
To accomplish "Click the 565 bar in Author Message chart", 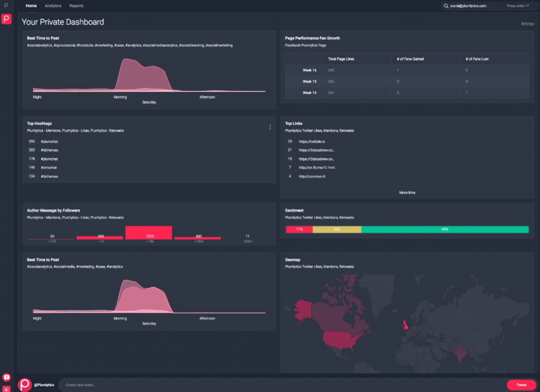I will click(100, 238).
